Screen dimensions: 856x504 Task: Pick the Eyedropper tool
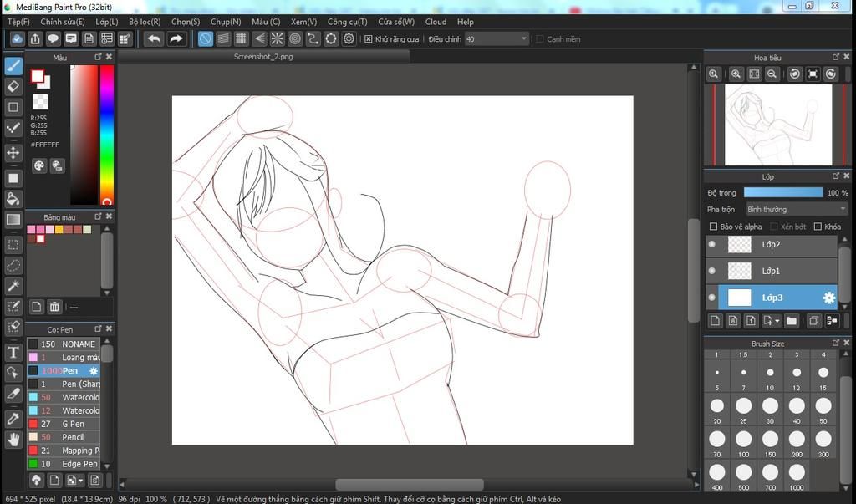pyautogui.click(x=13, y=419)
